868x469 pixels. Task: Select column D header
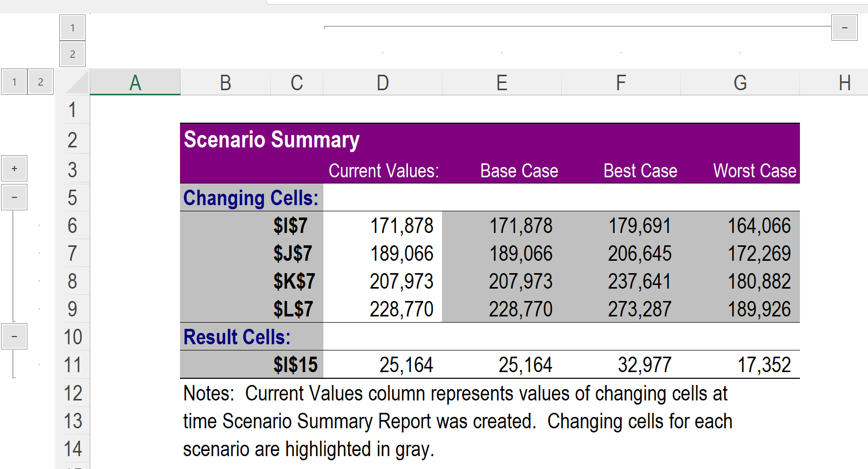click(382, 83)
